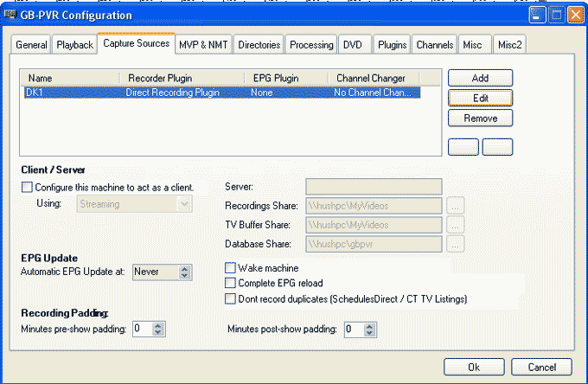
Task: Browse for the TV Buffer Share folder
Action: pos(455,225)
